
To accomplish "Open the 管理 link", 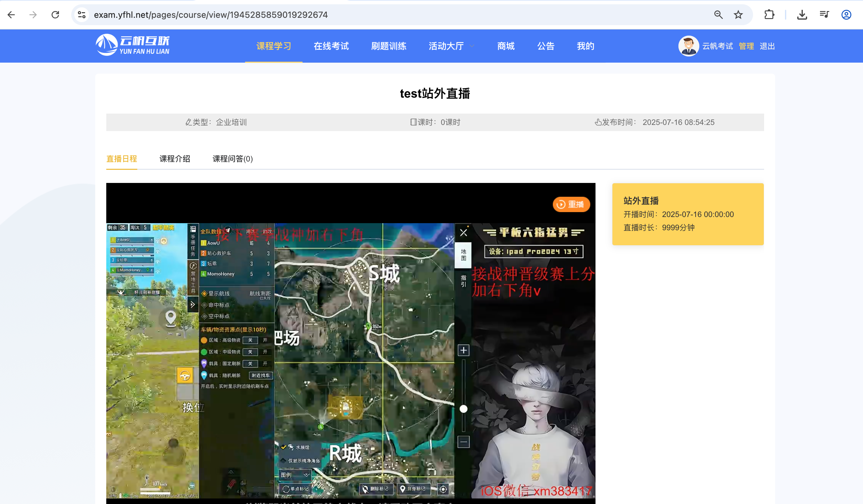I will point(746,46).
